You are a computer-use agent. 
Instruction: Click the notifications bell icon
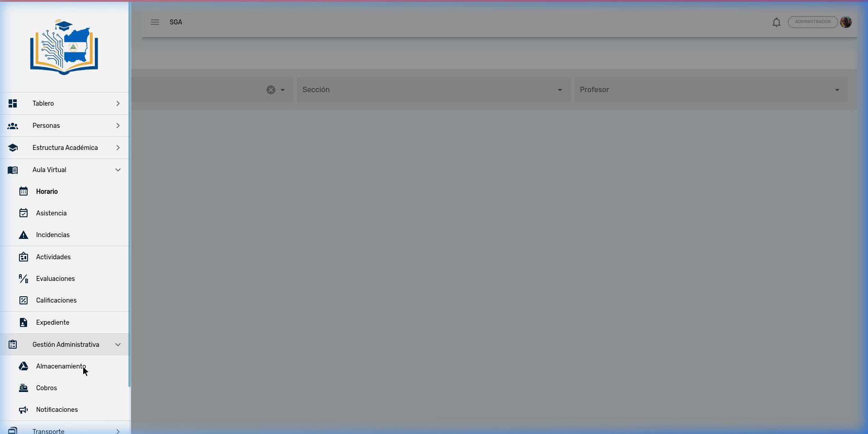coord(776,22)
